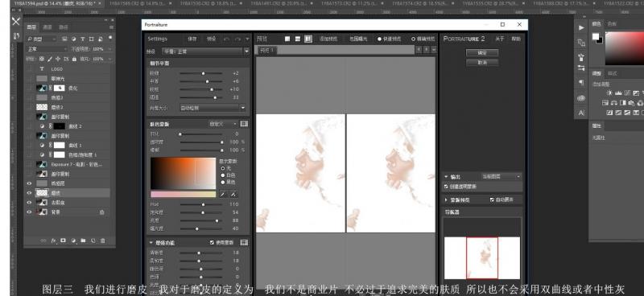Filter layers by text type icon

click(x=82, y=39)
